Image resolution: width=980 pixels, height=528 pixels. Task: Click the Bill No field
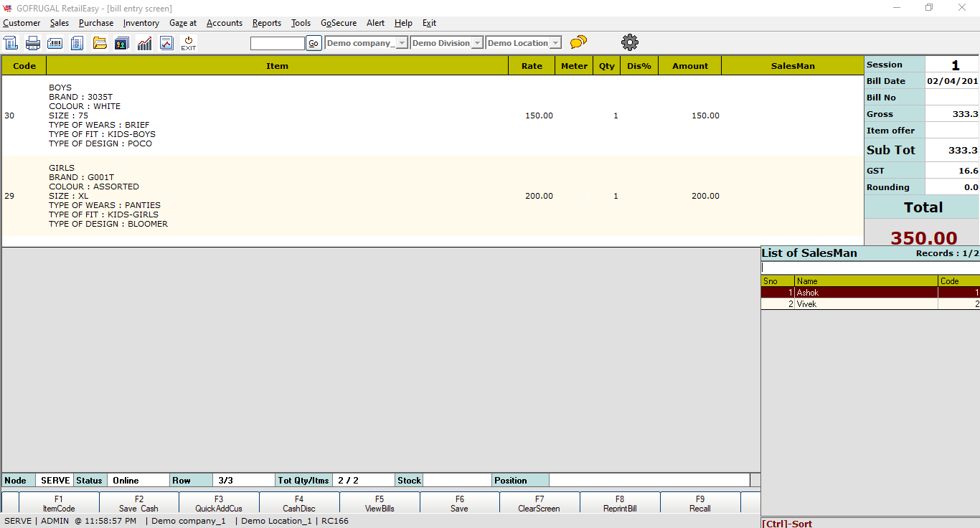point(952,98)
